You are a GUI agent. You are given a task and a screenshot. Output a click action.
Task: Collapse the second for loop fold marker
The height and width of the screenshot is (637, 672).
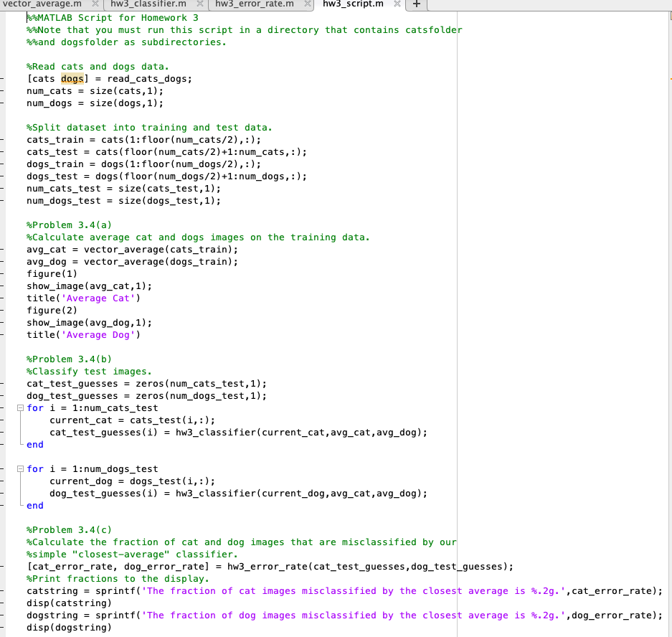coord(21,468)
